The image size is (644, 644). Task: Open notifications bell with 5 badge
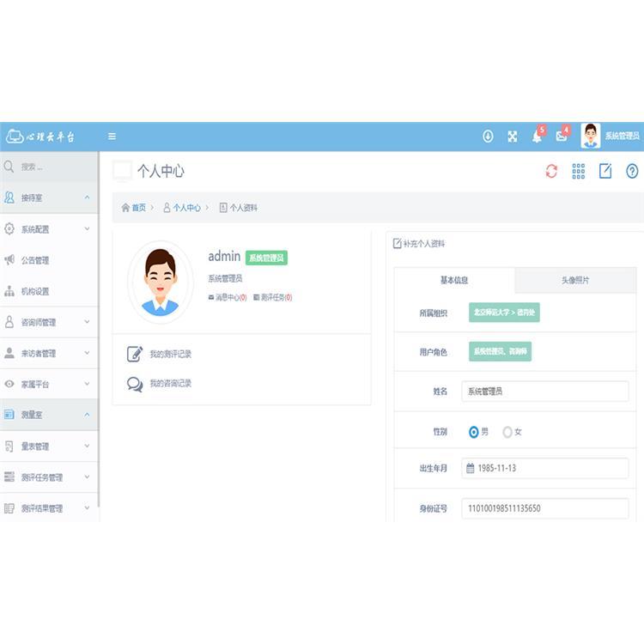[538, 137]
